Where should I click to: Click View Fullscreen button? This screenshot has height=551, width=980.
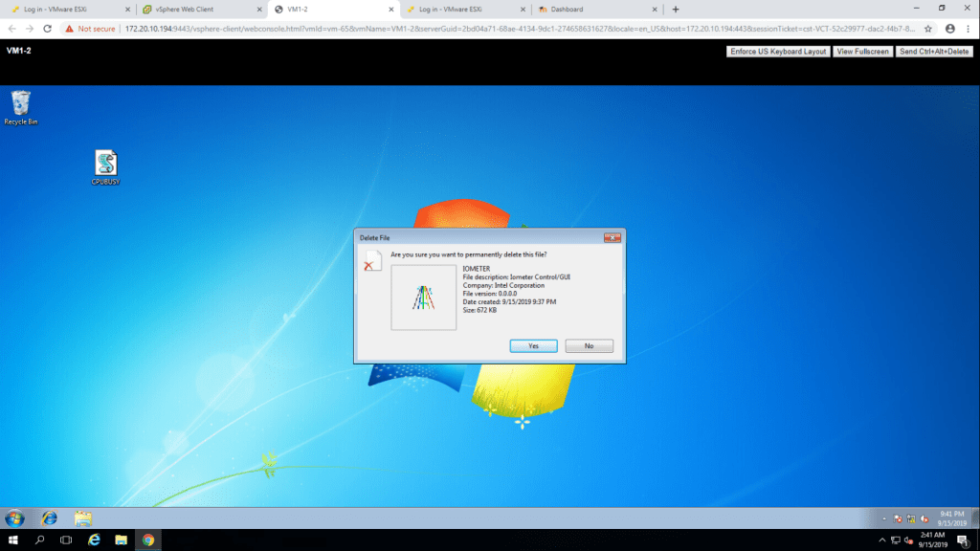(x=862, y=52)
